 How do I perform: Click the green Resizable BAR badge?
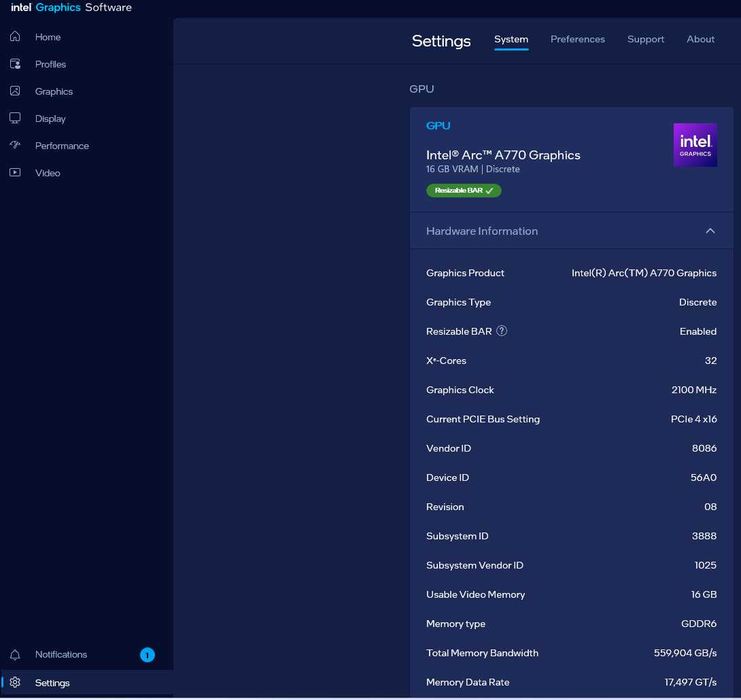[464, 190]
